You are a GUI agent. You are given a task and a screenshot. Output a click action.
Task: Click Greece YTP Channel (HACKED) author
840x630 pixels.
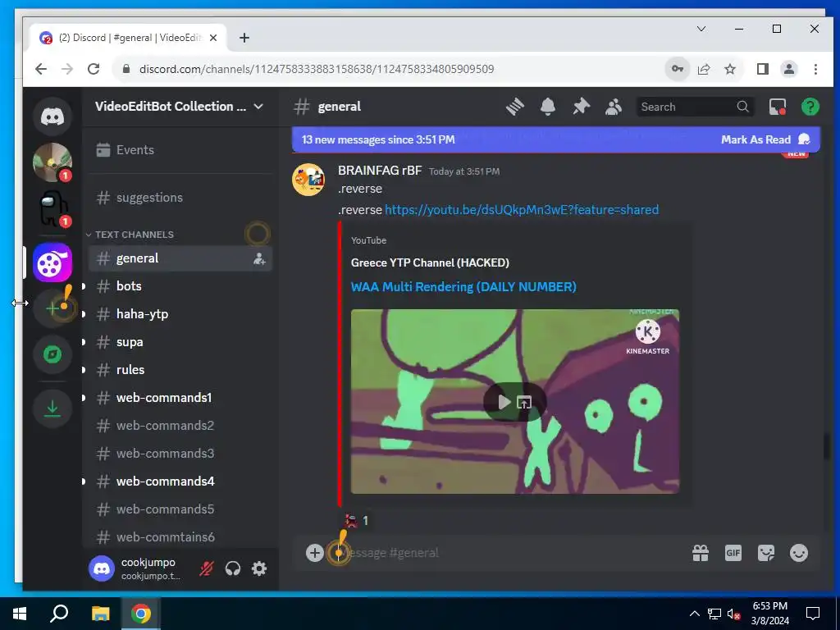[x=430, y=262]
